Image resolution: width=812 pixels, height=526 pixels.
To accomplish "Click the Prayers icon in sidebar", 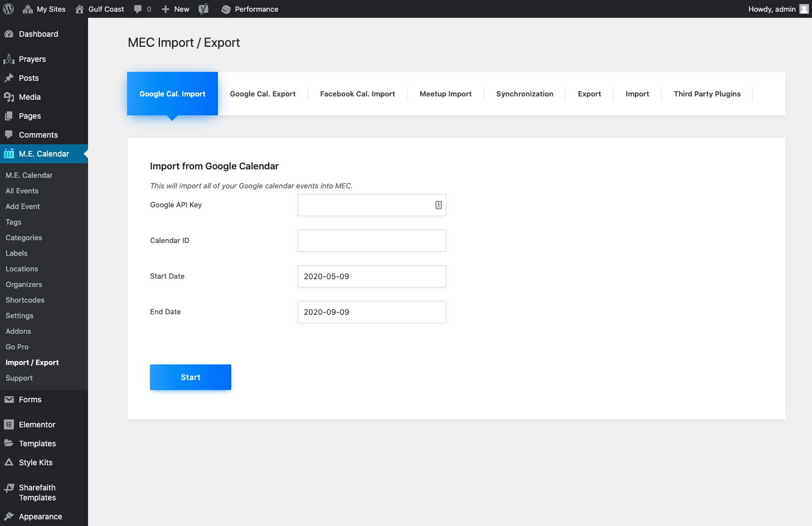I will (x=9, y=59).
